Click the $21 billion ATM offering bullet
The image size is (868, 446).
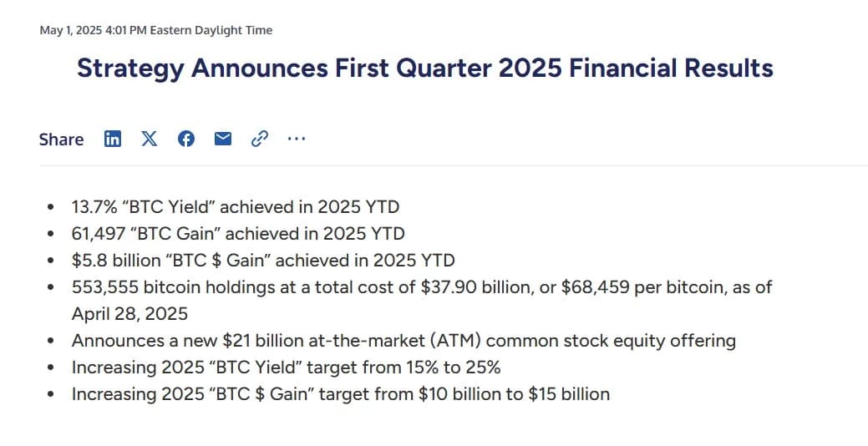click(x=404, y=341)
